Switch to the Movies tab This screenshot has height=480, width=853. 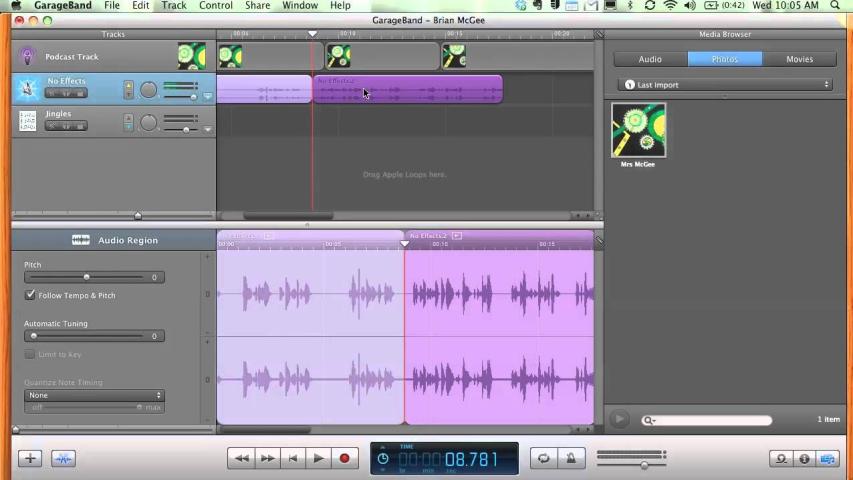tap(799, 59)
